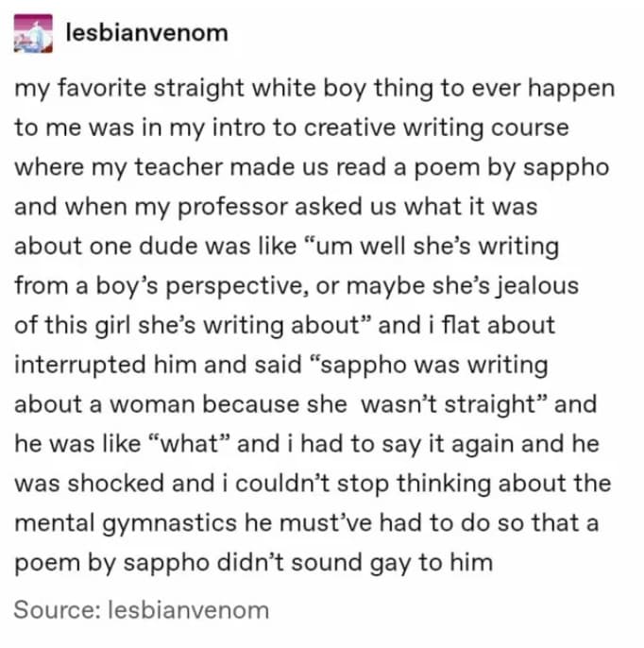Click the "Source:" label at the bottom
644x648 pixels.
[57, 609]
